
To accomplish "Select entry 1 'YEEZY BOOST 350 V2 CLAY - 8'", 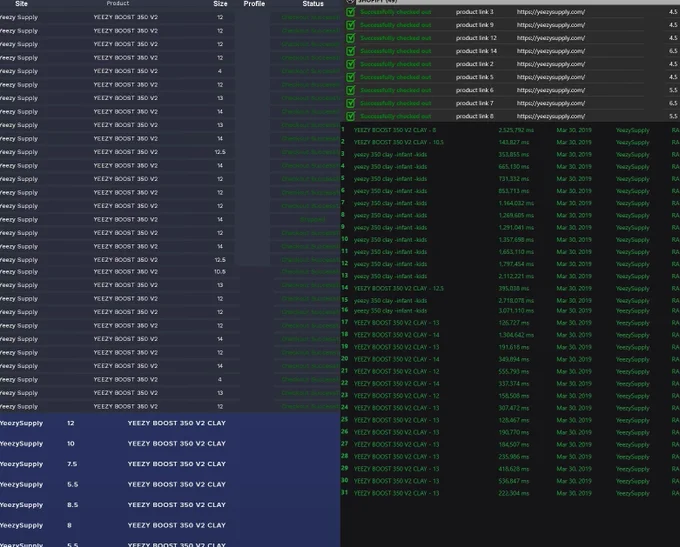I will (395, 130).
